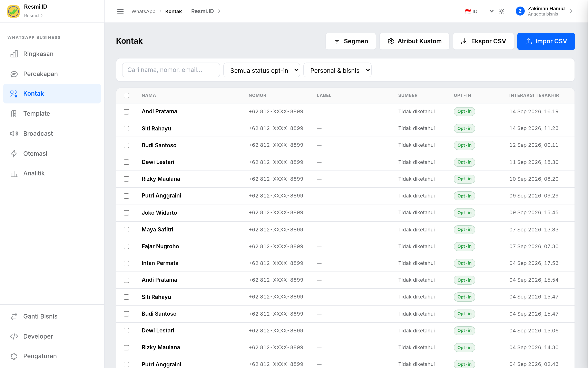Click the Ekspor CSV button
This screenshot has width=588, height=368.
pyautogui.click(x=483, y=41)
